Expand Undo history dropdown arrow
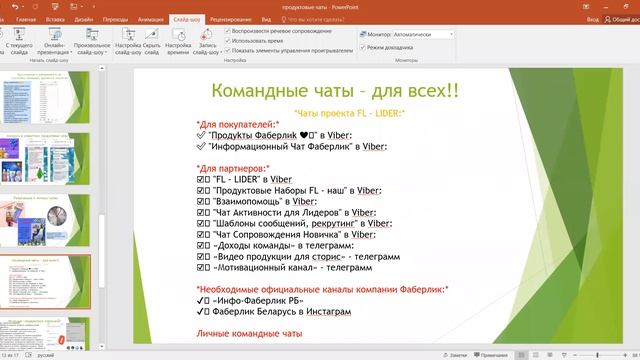640x360 pixels. [22, 7]
